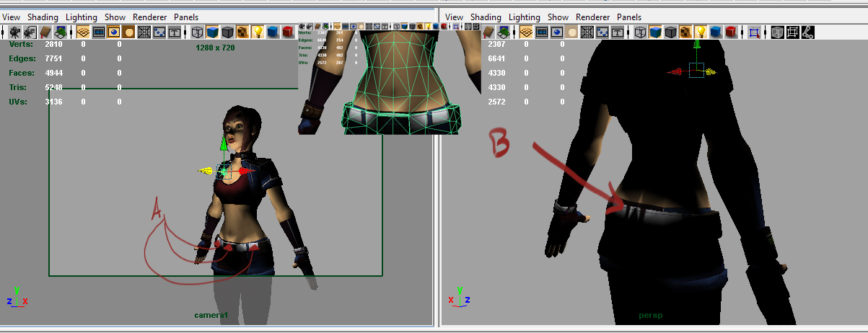Click the red X-axis manipulator arrow
Image resolution: width=868 pixels, height=333 pixels.
245,172
